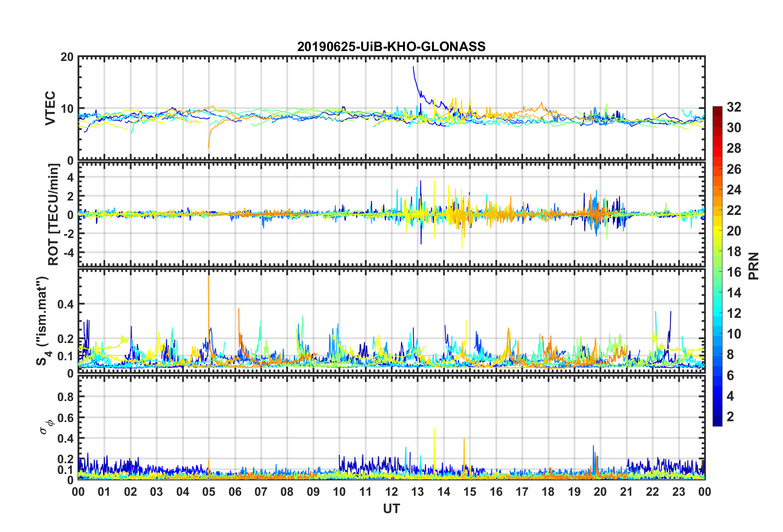Click the dark blue bottom of the PRN colorbar
The image size is (783, 532).
[x=718, y=421]
